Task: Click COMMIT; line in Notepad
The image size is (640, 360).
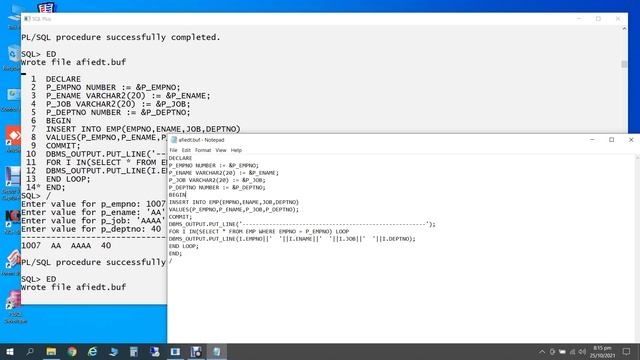Action: coord(180,217)
